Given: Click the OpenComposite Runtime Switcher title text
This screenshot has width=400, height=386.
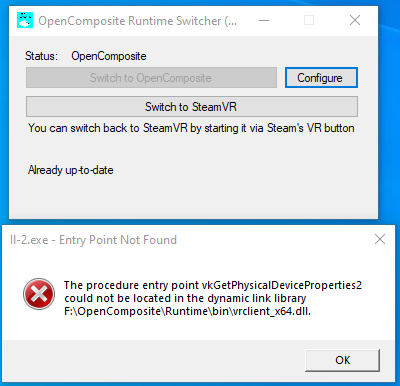Looking at the screenshot, I should 138,21.
